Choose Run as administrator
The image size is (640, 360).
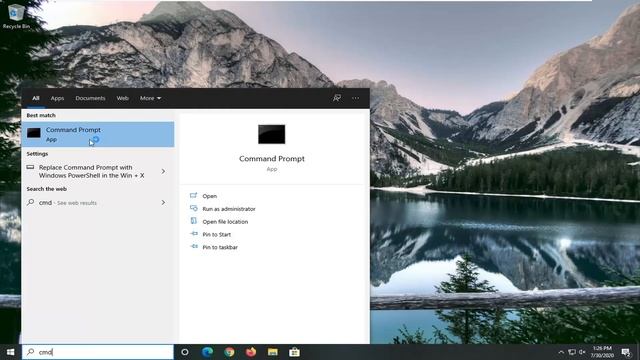tap(229, 209)
